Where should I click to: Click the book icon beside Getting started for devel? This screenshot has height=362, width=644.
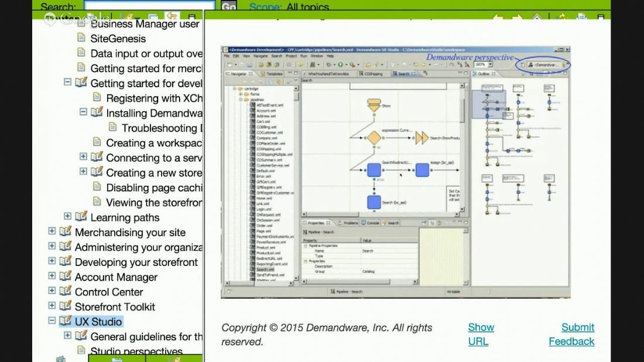(81, 82)
